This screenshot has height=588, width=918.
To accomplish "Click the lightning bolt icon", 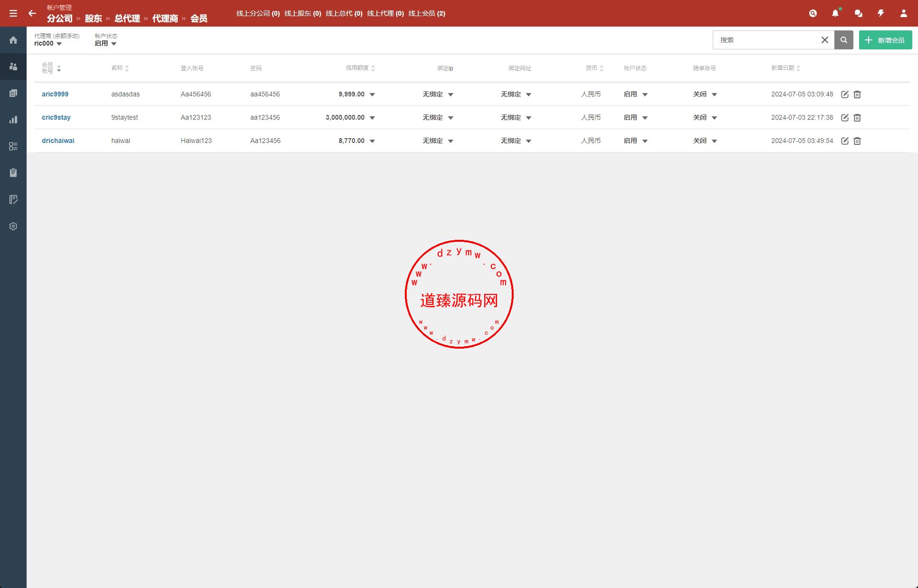I will pyautogui.click(x=881, y=13).
